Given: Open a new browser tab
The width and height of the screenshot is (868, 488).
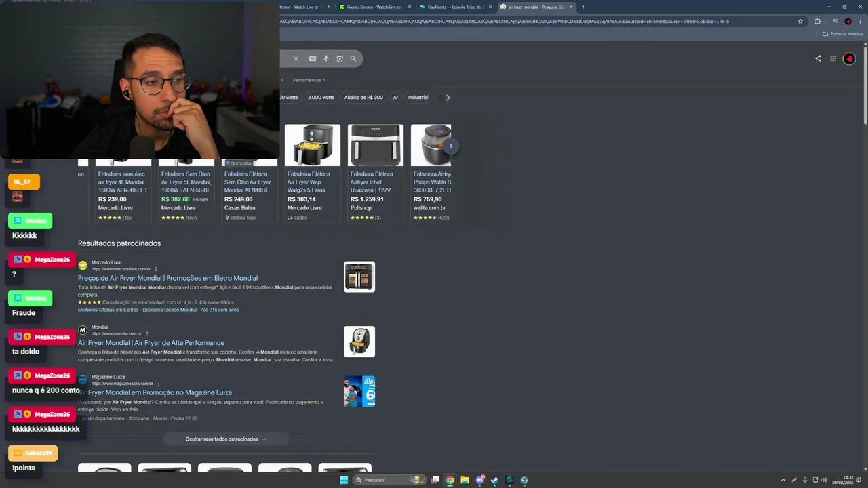Looking at the screenshot, I should click(x=583, y=7).
